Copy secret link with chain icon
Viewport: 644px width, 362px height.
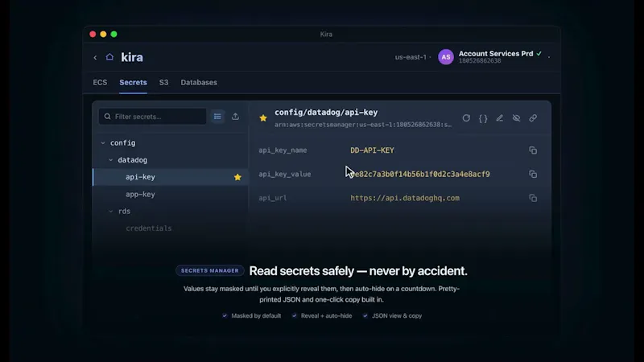click(533, 118)
